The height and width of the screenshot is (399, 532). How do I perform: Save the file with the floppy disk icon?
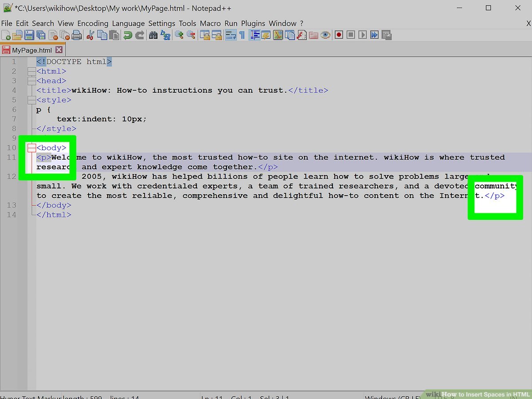[x=29, y=35]
